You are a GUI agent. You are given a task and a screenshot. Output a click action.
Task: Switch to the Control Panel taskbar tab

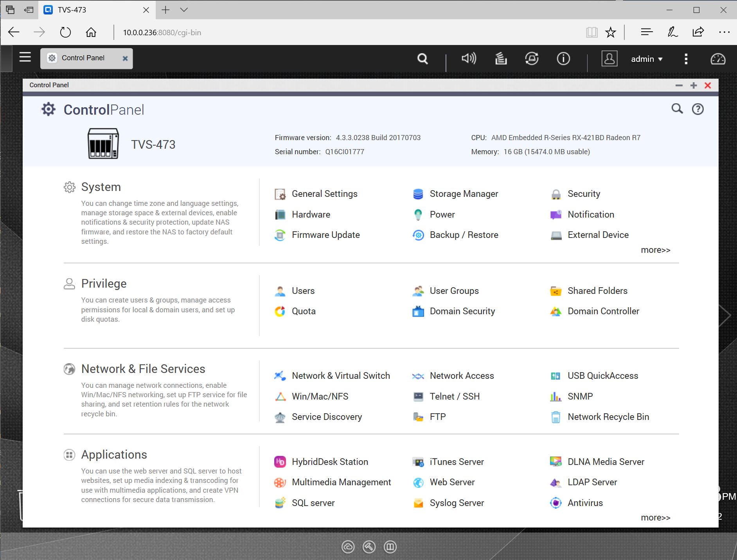point(83,58)
